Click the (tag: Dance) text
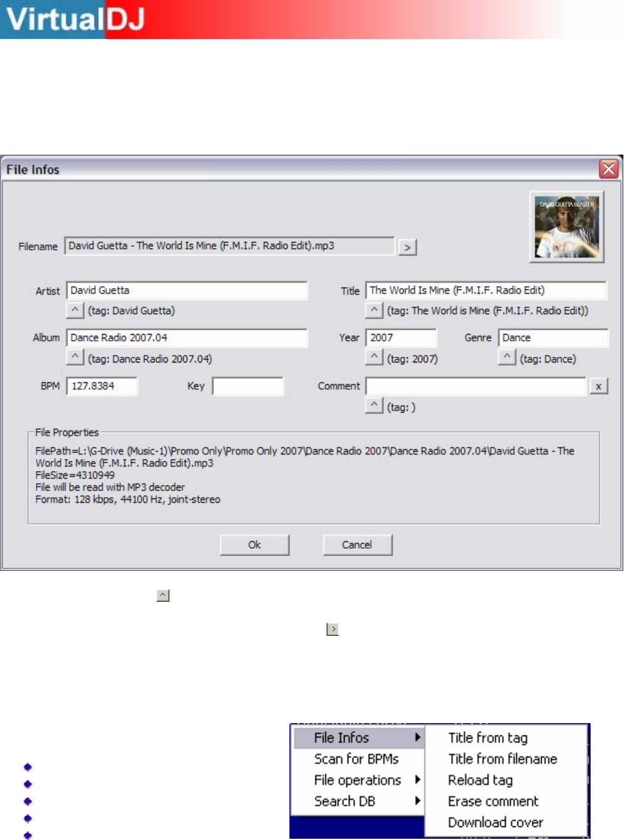 [x=548, y=359]
